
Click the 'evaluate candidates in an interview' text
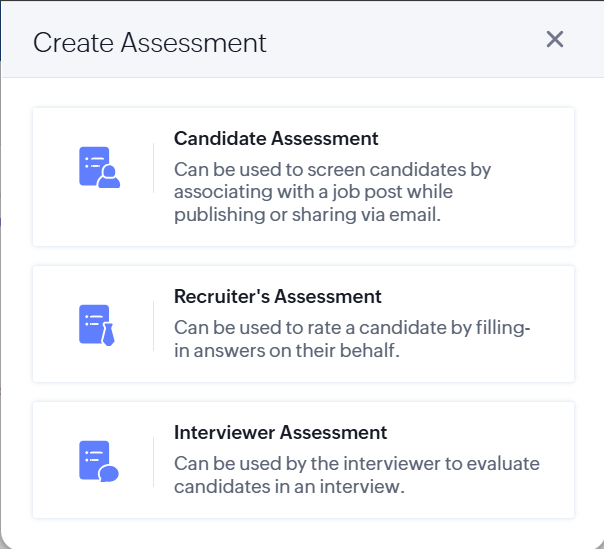(x=356, y=463)
